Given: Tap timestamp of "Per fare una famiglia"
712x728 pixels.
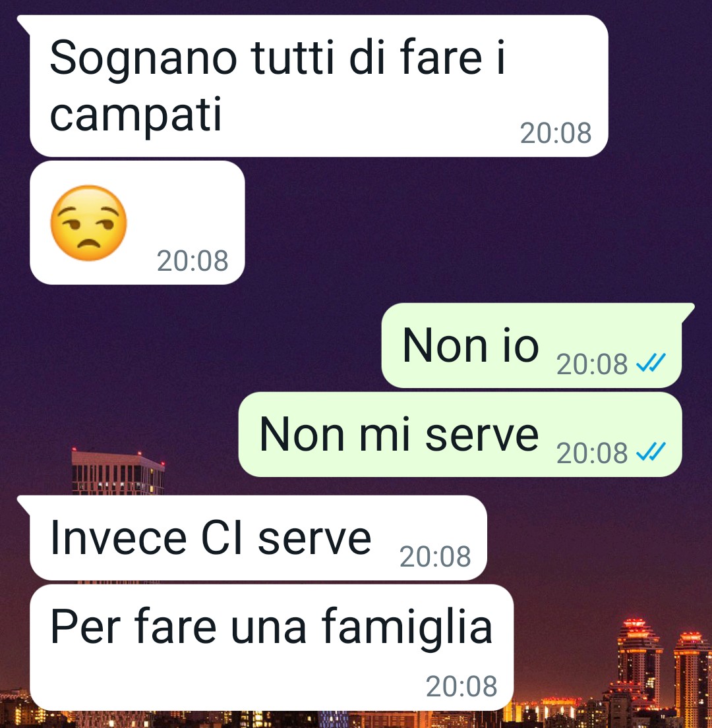Looking at the screenshot, I should click(x=461, y=686).
